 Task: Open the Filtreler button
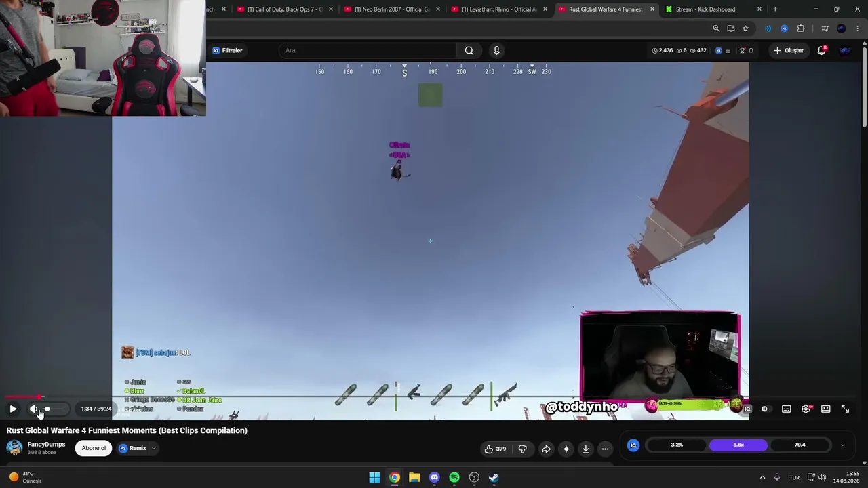click(x=227, y=50)
